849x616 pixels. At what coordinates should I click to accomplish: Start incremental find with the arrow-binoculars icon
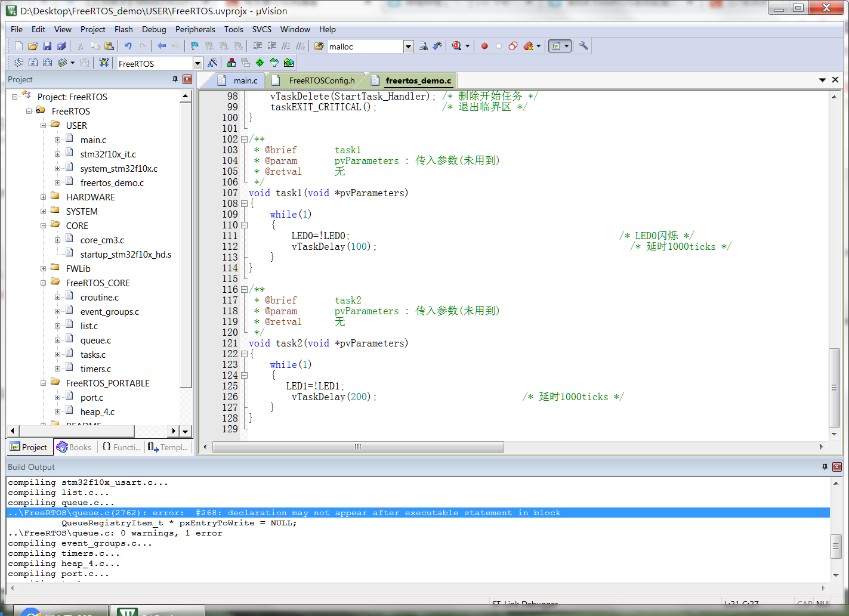(438, 46)
